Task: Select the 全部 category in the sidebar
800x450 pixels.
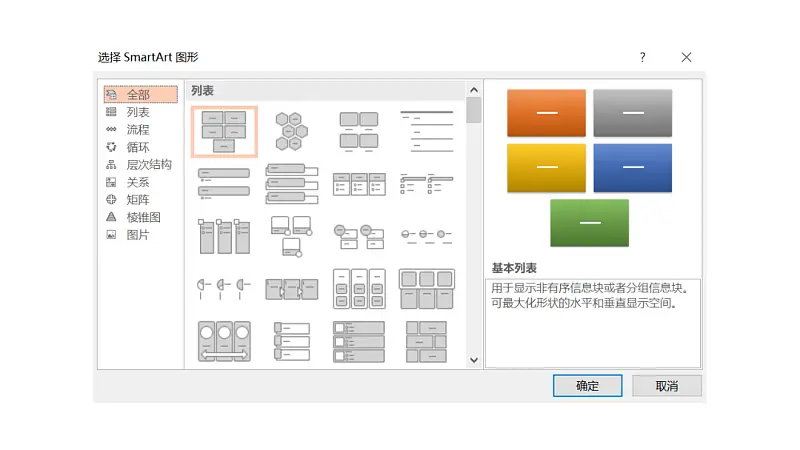Action: pyautogui.click(x=140, y=94)
